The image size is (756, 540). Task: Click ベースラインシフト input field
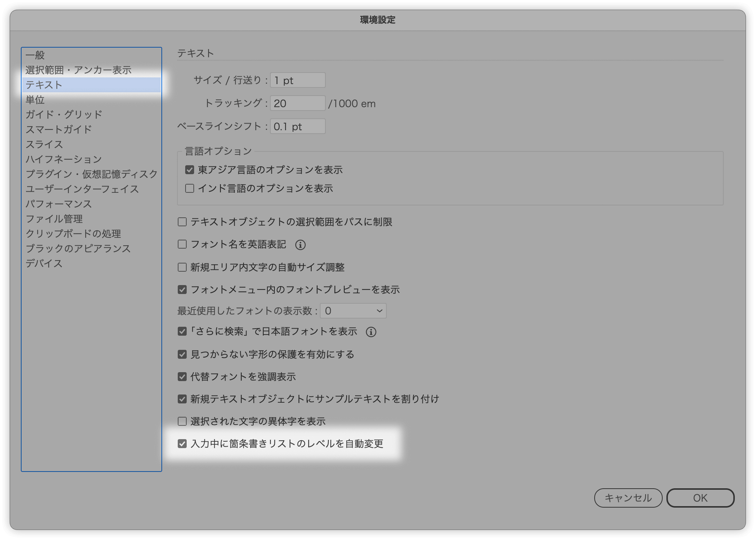(297, 127)
